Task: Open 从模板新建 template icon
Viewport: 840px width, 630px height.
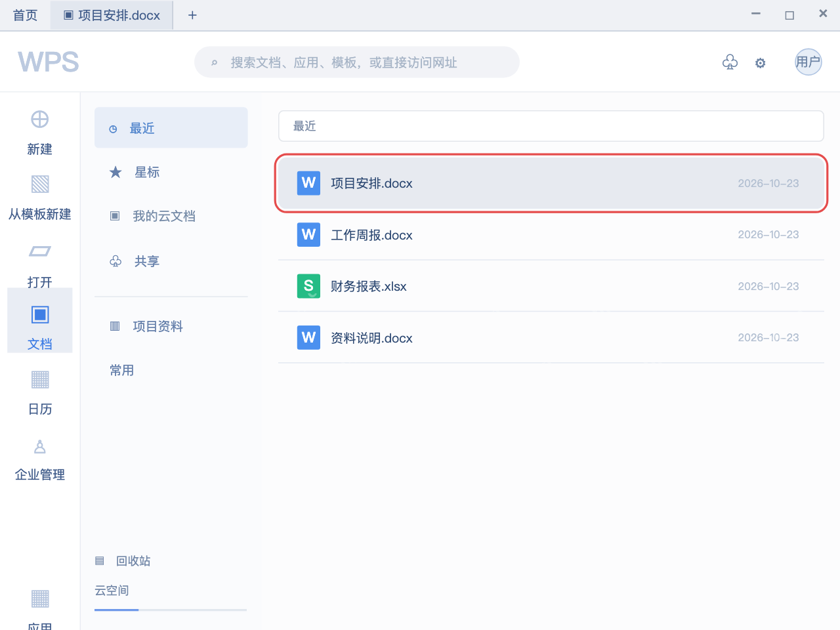Action: (x=40, y=184)
